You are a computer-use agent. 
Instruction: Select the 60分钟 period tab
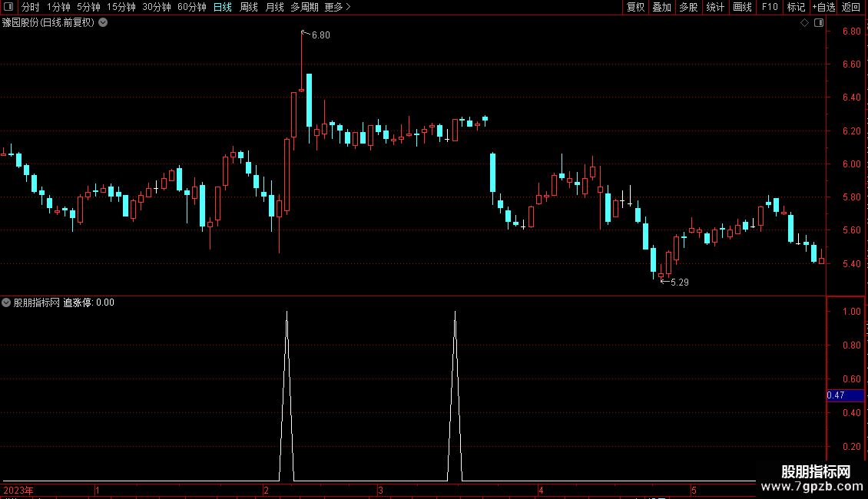point(192,7)
